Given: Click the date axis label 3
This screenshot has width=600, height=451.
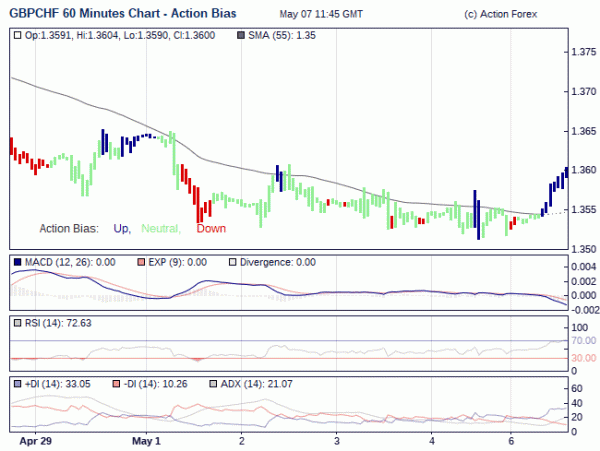Looking at the screenshot, I should click(x=336, y=441).
